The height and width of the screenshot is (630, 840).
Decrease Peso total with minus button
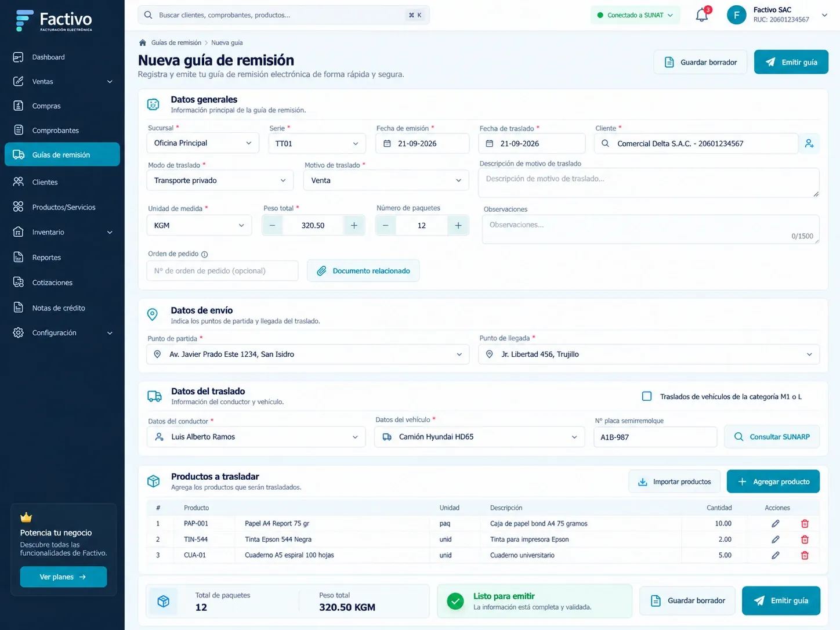272,225
